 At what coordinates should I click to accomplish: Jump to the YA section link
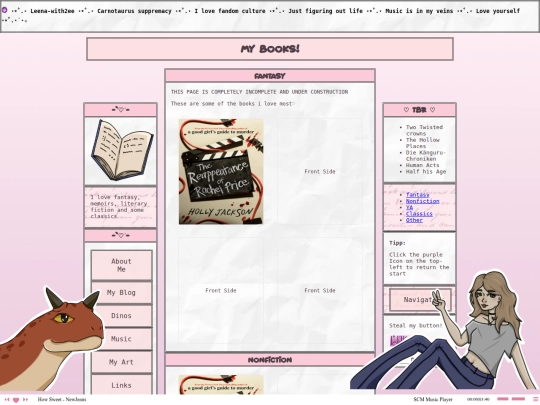click(x=409, y=208)
